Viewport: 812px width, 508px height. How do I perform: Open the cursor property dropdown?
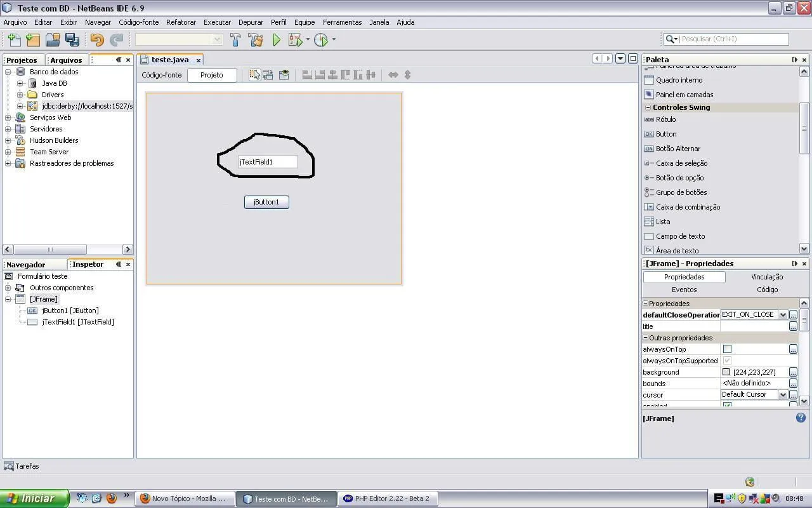click(783, 395)
